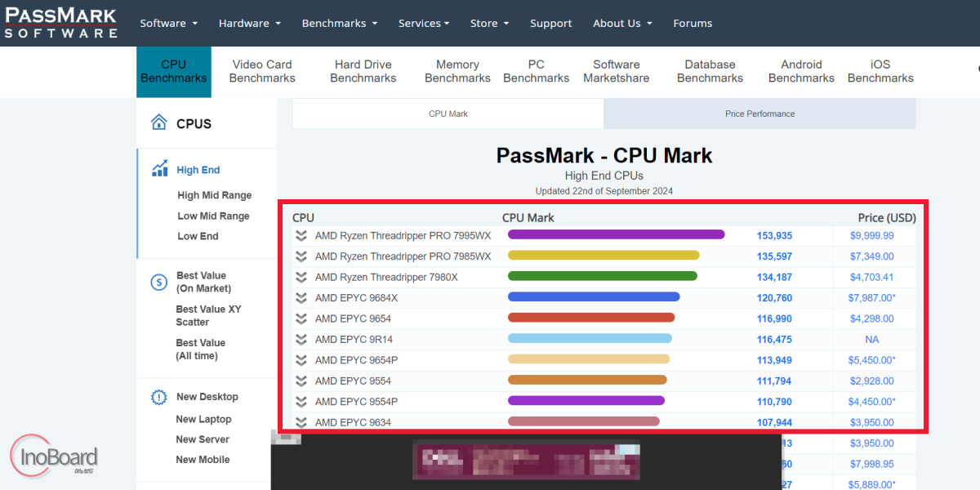Open the AMD EPYC 9R14 link

tap(354, 339)
